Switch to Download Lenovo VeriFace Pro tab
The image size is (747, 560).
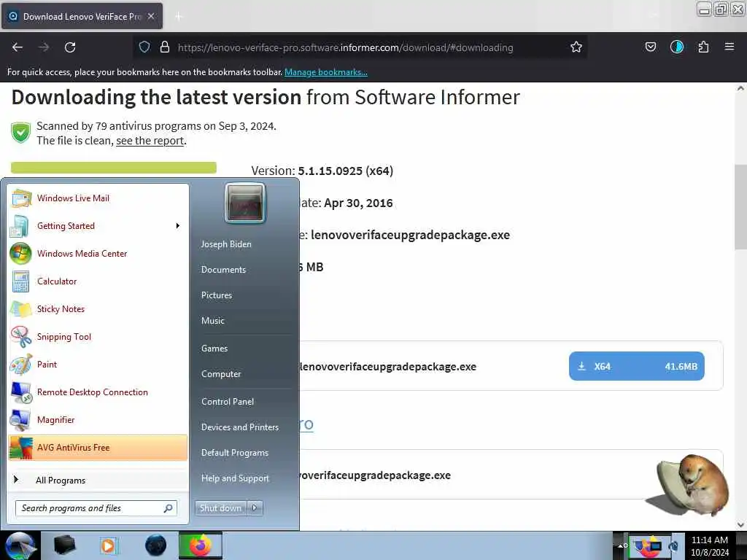pyautogui.click(x=82, y=17)
